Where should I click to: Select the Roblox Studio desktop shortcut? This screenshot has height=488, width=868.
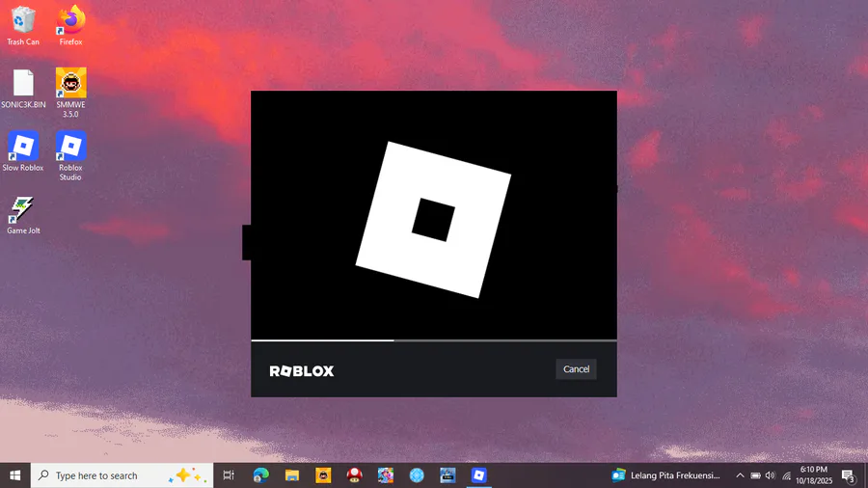tap(70, 156)
